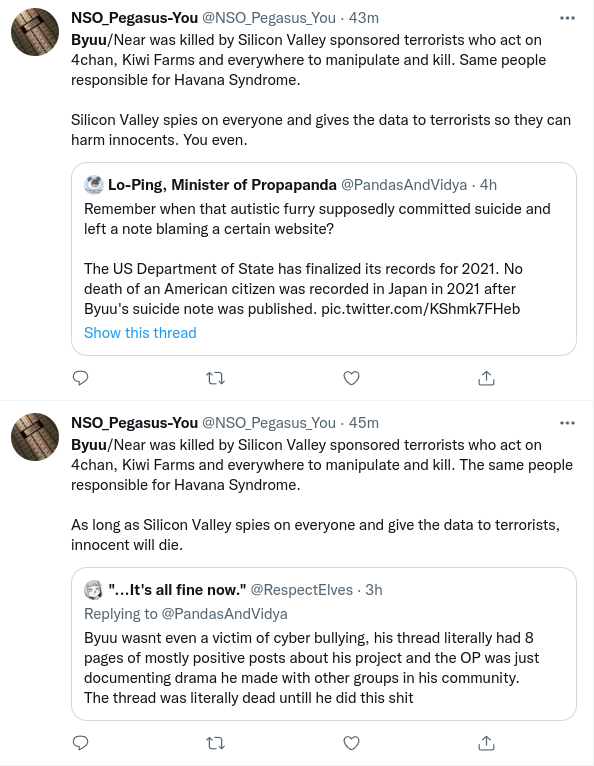Like the 43m tweet
This screenshot has height=766, width=594.
[x=351, y=378]
